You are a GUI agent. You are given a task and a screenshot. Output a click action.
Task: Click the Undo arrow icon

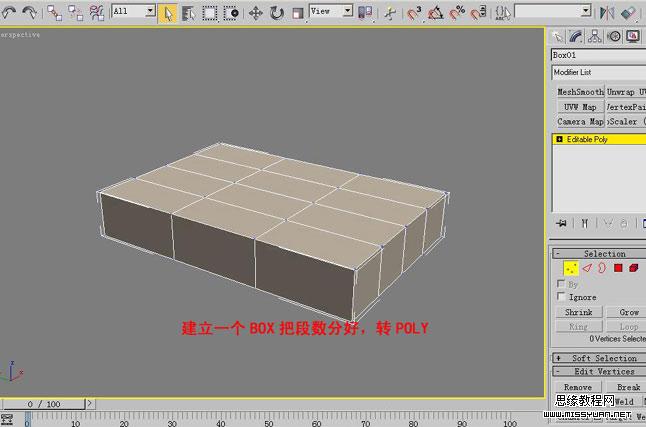coord(9,13)
